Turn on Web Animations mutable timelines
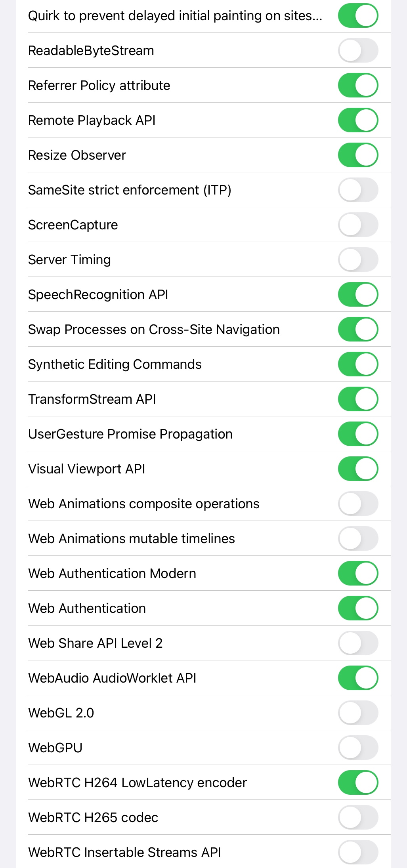The image size is (407, 868). point(358,538)
